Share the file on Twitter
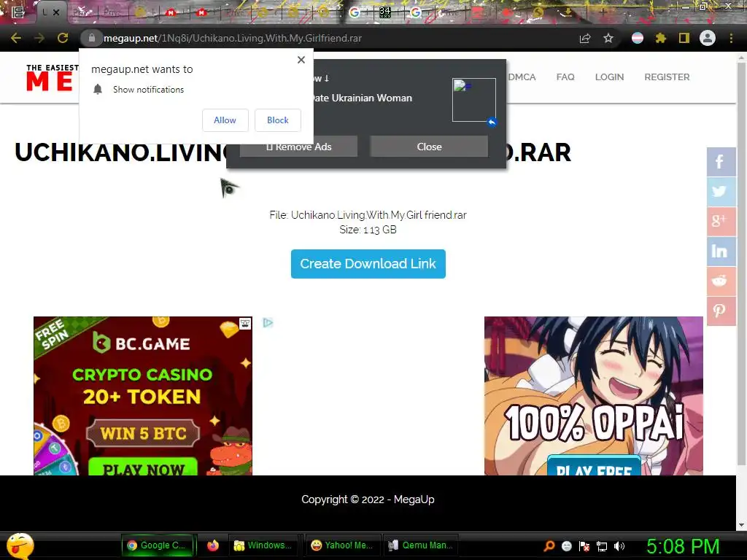This screenshot has width=747, height=560. click(x=721, y=192)
